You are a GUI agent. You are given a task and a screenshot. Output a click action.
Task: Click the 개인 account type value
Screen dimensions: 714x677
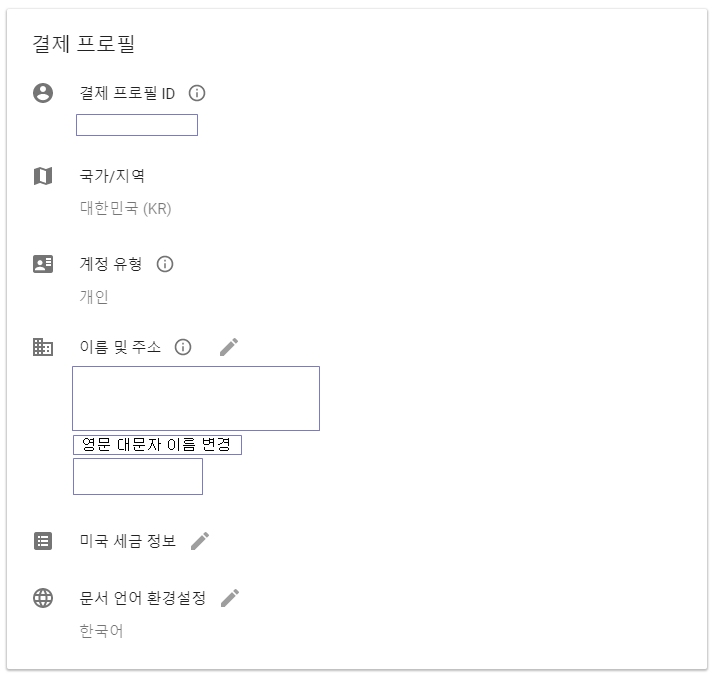tap(94, 297)
